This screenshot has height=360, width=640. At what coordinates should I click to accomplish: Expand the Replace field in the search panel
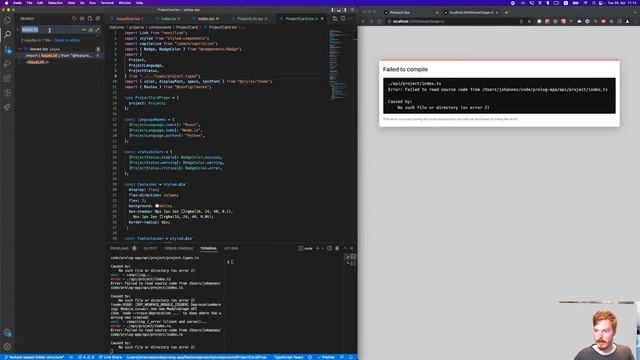(x=18, y=29)
